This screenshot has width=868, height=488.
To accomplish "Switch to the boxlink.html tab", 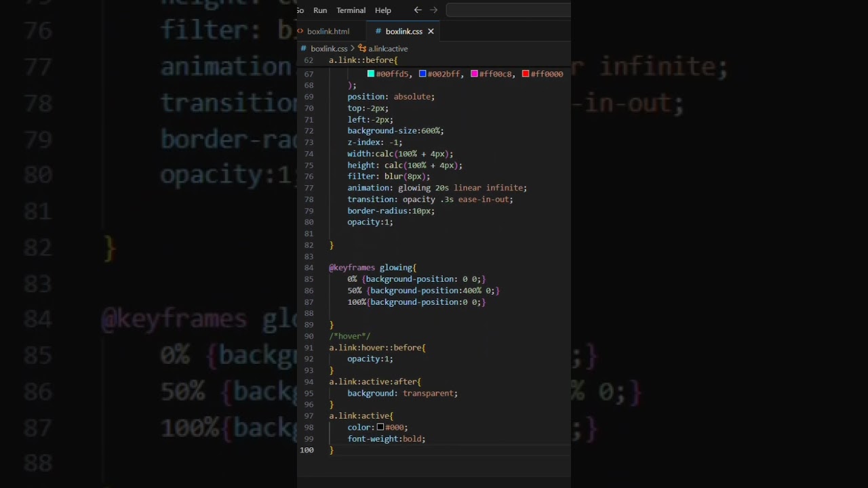I will click(328, 31).
